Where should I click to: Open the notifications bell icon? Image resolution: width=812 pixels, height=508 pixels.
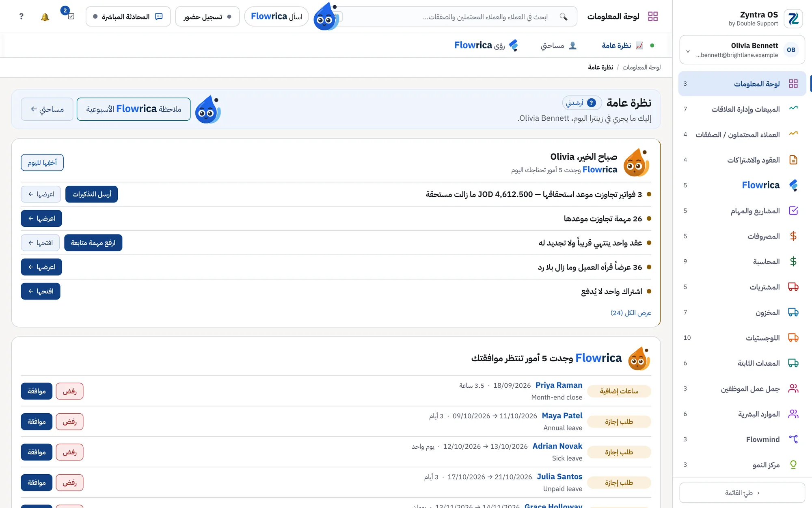pyautogui.click(x=45, y=17)
